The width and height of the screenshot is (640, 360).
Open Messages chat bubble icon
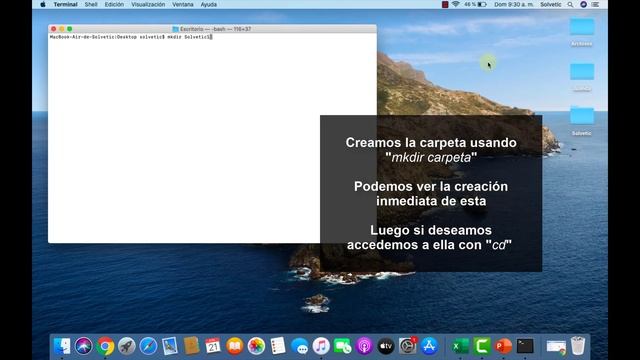[300, 346]
